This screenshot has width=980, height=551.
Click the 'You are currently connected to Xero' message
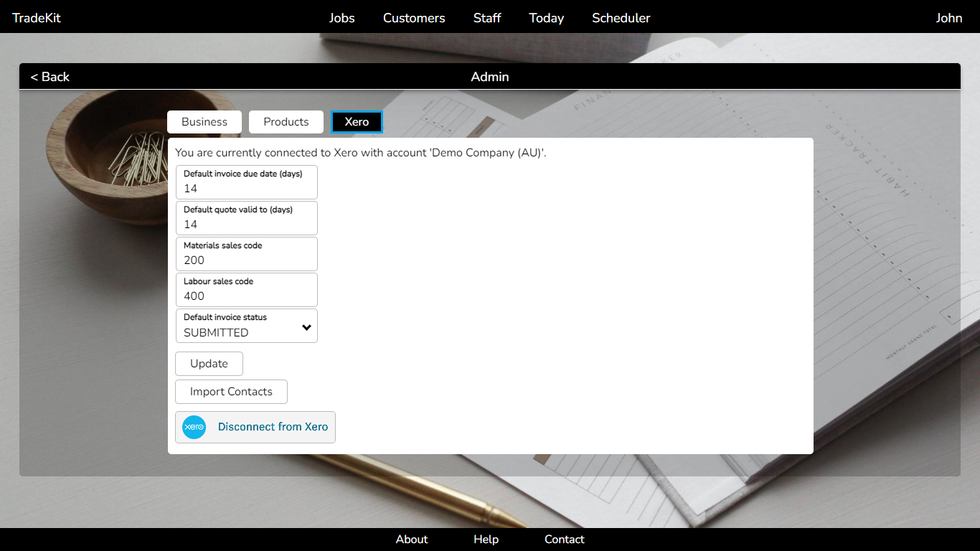click(361, 153)
